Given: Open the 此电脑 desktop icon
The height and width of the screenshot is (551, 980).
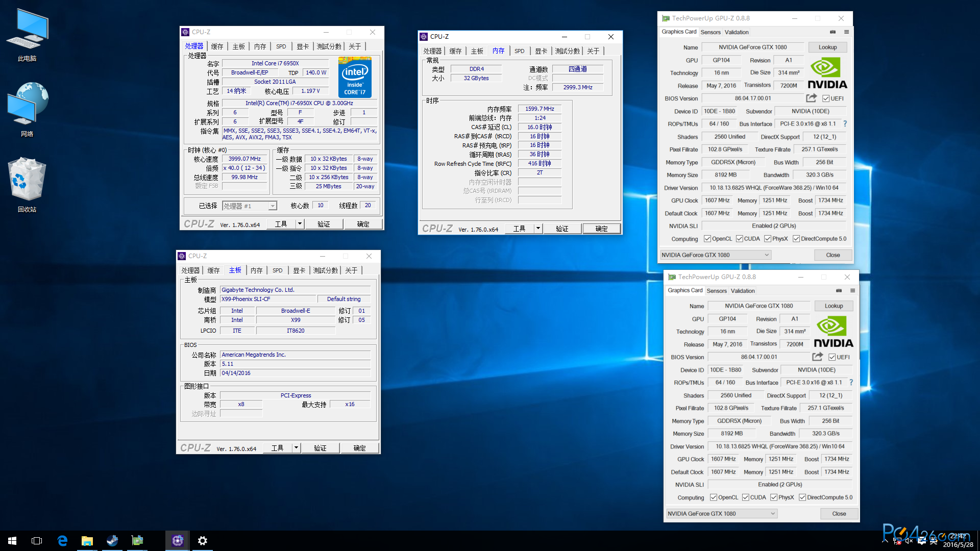Looking at the screenshot, I should click(27, 35).
